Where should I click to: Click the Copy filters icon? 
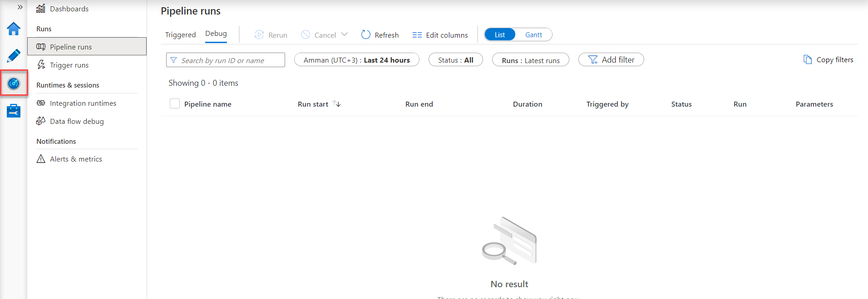(x=808, y=60)
